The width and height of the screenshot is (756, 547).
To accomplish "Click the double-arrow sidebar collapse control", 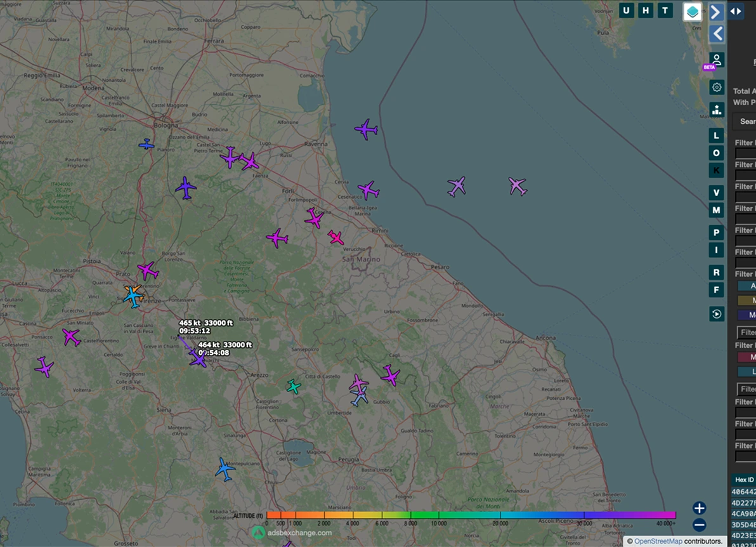I will click(735, 11).
